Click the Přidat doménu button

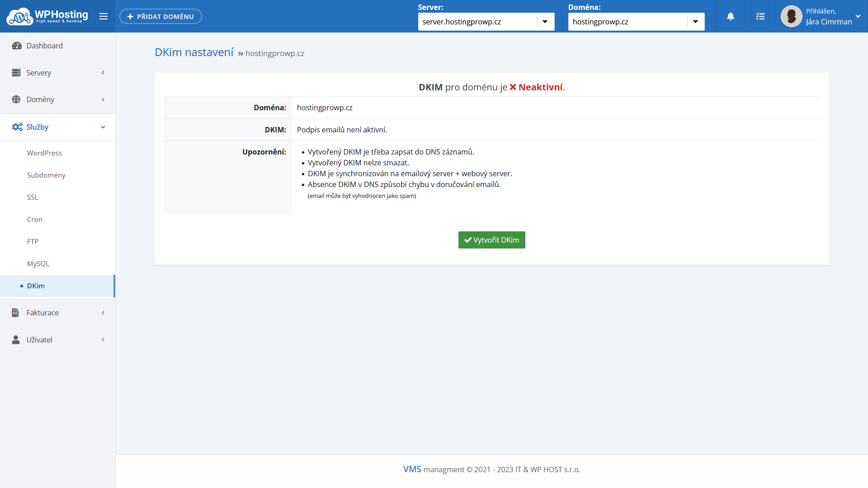(160, 16)
